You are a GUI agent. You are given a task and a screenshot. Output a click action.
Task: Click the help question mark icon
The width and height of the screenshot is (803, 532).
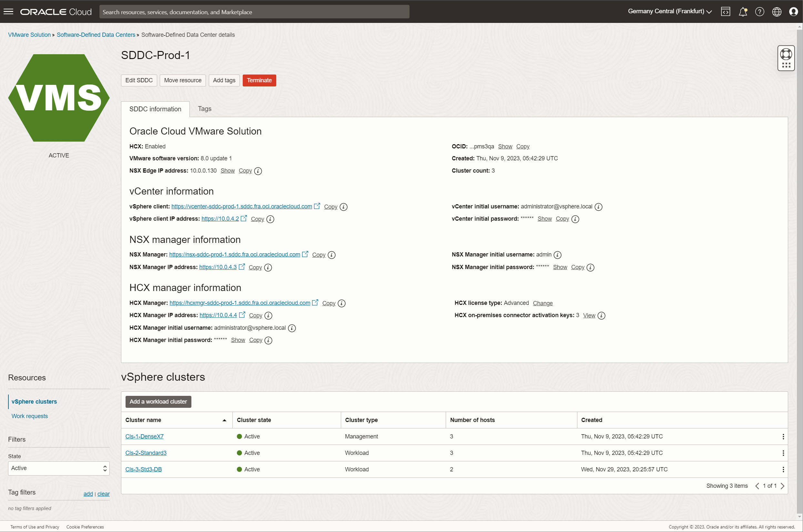(x=760, y=11)
